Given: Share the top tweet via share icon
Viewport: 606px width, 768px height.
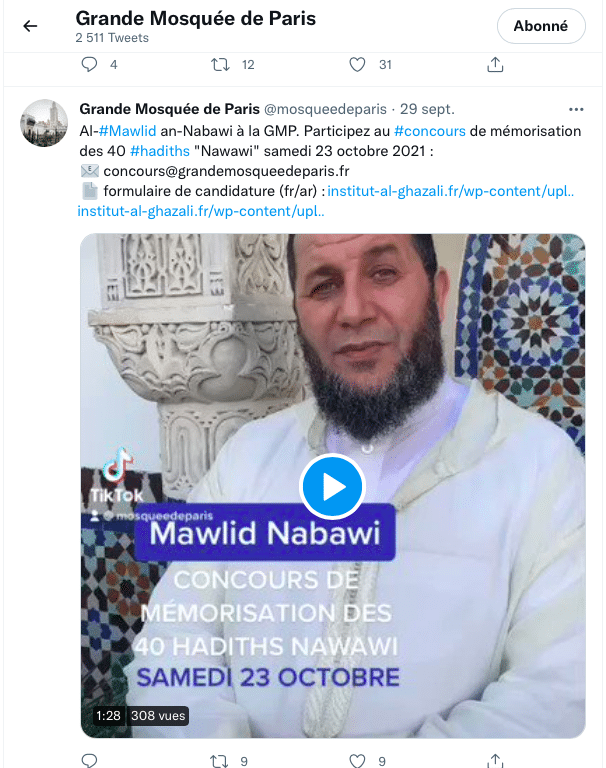Looking at the screenshot, I should click(x=495, y=65).
